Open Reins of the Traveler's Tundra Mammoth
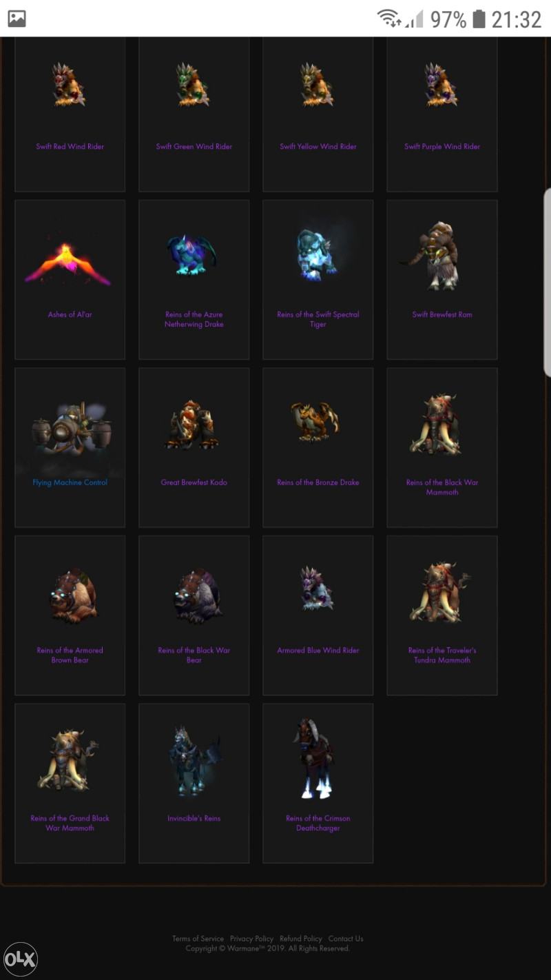Image resolution: width=551 pixels, height=980 pixels. pyautogui.click(x=442, y=655)
